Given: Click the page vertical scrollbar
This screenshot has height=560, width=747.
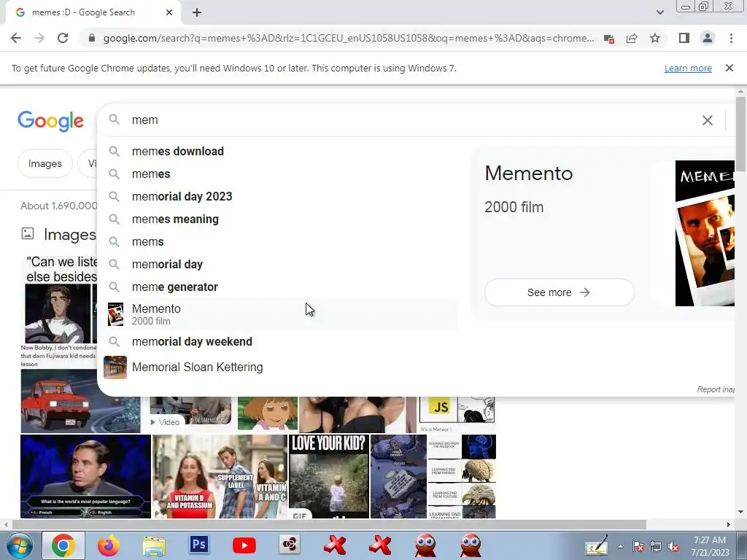Looking at the screenshot, I should 740,133.
